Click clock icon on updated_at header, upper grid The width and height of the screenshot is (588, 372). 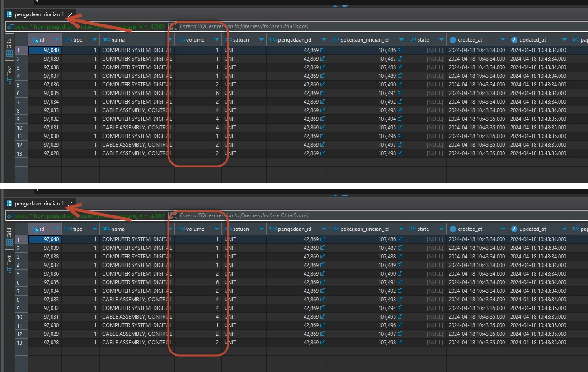tap(514, 40)
